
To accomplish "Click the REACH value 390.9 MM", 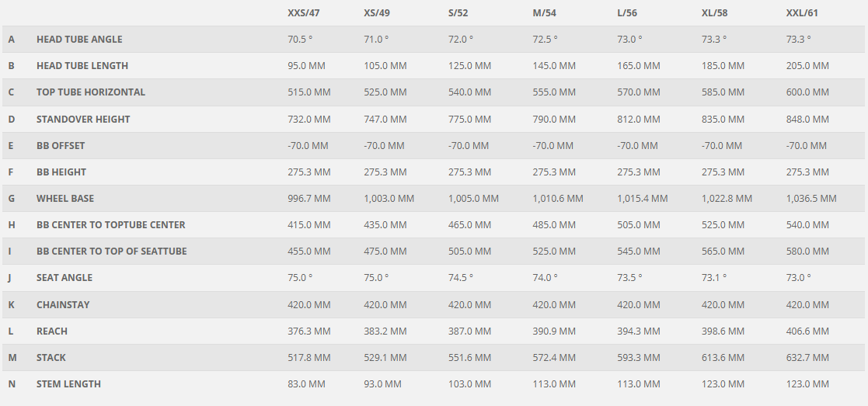I will click(554, 331).
